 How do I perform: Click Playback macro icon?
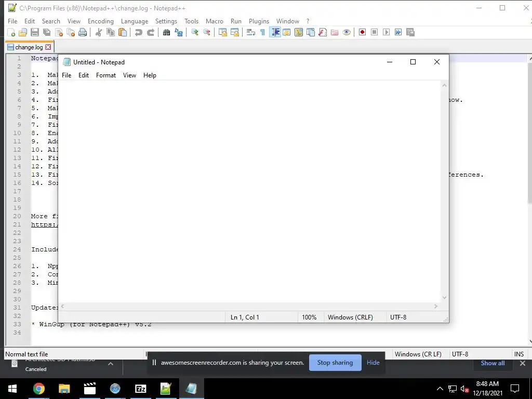point(386,32)
